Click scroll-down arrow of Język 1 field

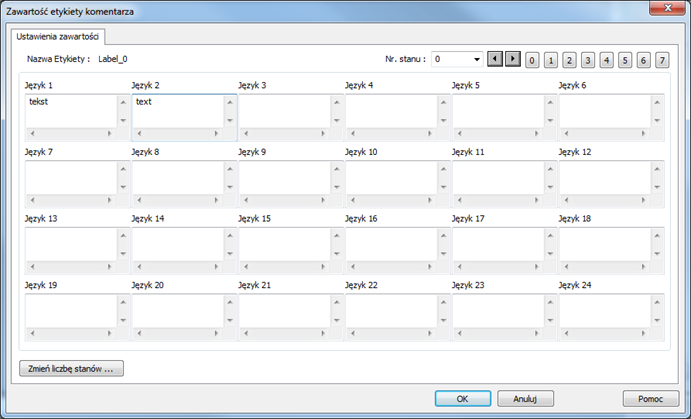tap(123, 120)
